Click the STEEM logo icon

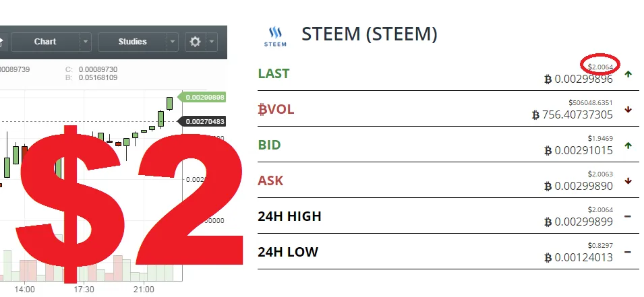(275, 36)
